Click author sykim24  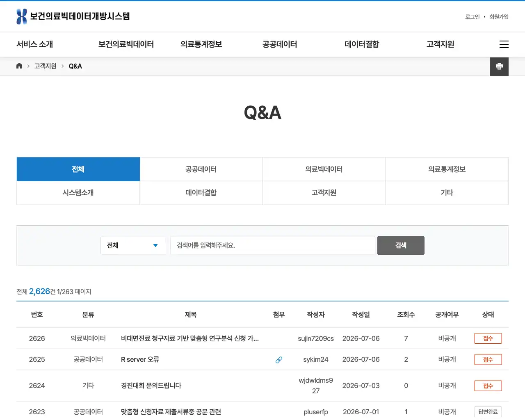[x=316, y=359]
